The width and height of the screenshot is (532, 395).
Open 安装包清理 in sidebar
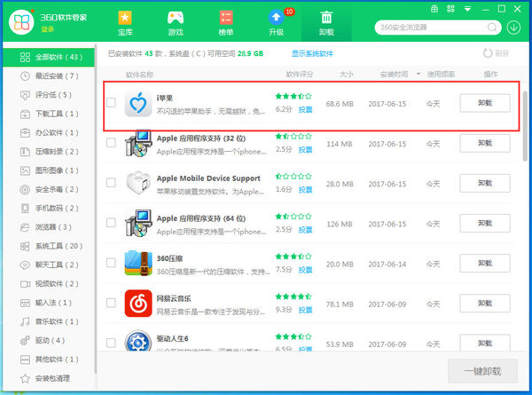click(x=49, y=378)
